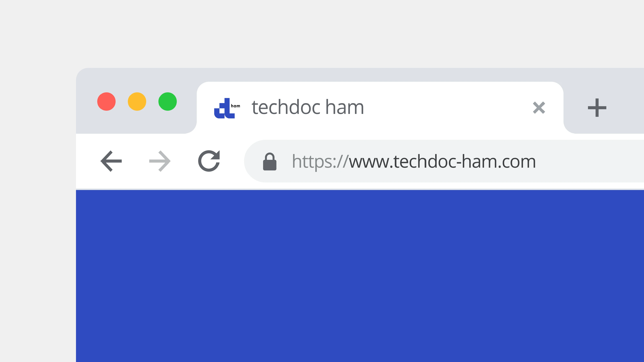Select the techdoc ham tab title

coord(308,107)
